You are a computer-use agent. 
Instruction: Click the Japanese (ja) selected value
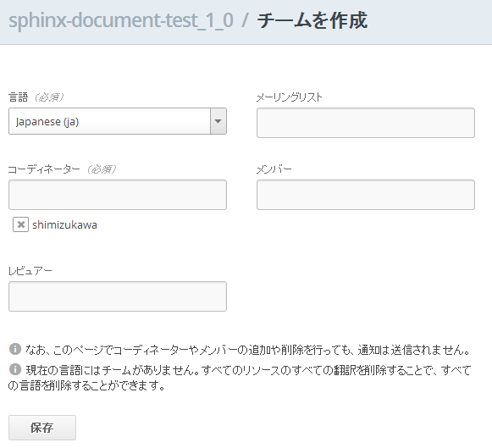point(47,122)
